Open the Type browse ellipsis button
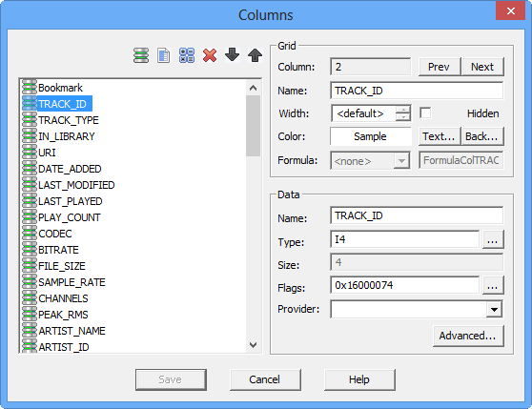532x409 pixels. pos(492,239)
